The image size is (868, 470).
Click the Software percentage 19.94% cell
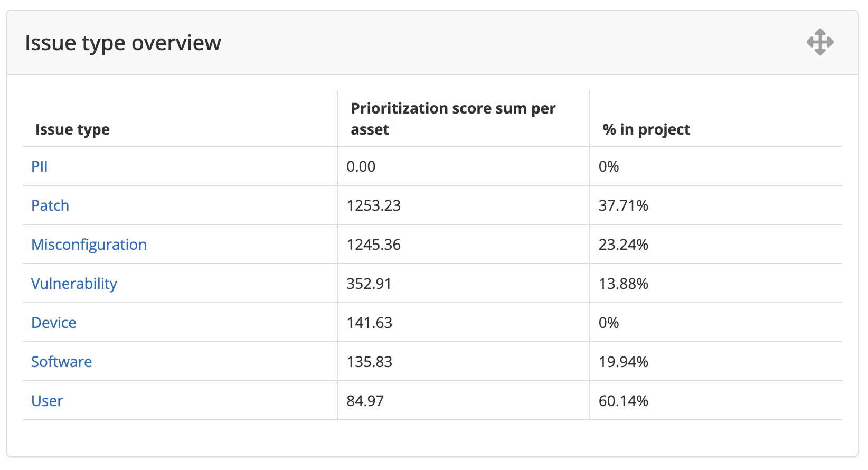click(x=623, y=362)
